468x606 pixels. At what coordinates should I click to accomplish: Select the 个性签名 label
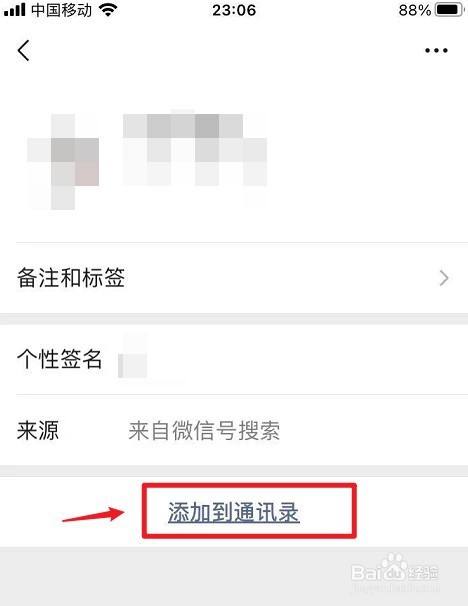(59, 359)
